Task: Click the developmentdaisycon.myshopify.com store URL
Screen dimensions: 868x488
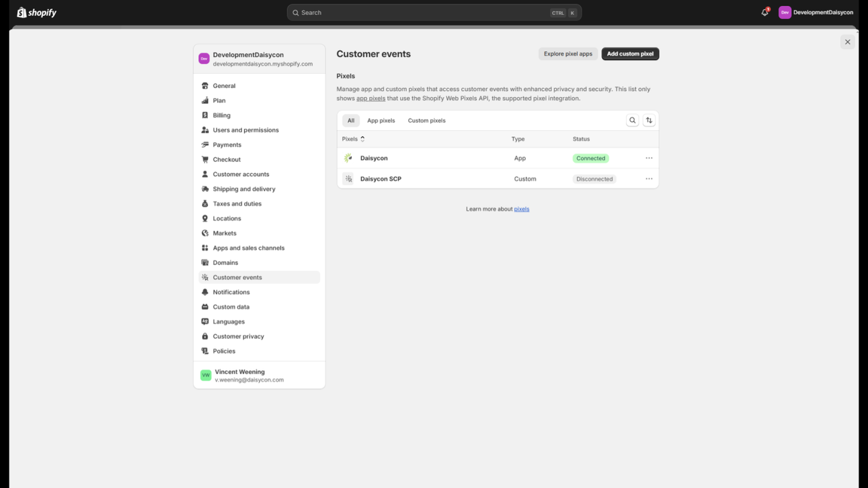Action: pyautogui.click(x=262, y=64)
